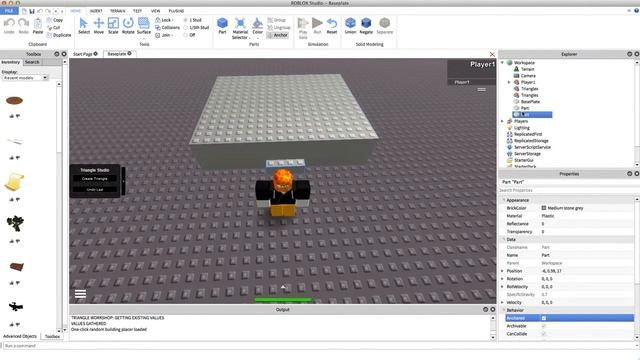
Task: Expand the Rotation property
Action: [502, 279]
